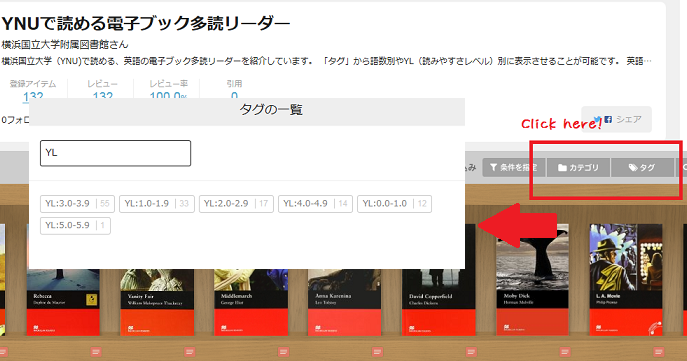Open the L.A. Movie book cover
This screenshot has width=687, height=361.
[x=626, y=280]
